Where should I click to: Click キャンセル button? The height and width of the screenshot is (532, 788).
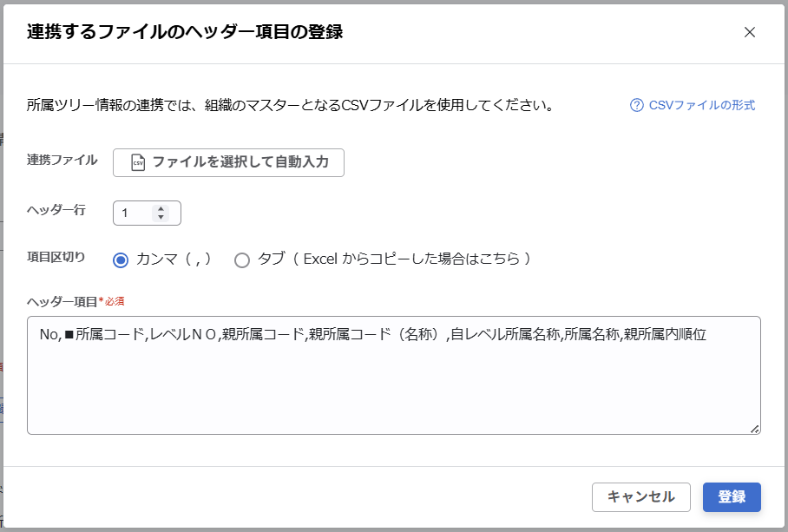tap(640, 496)
